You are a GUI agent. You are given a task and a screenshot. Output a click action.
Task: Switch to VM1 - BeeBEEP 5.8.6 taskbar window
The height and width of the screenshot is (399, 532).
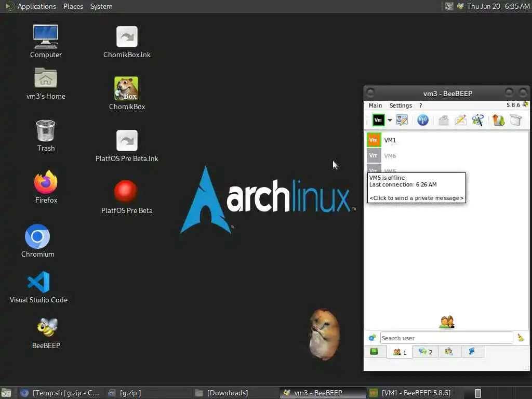410,393
